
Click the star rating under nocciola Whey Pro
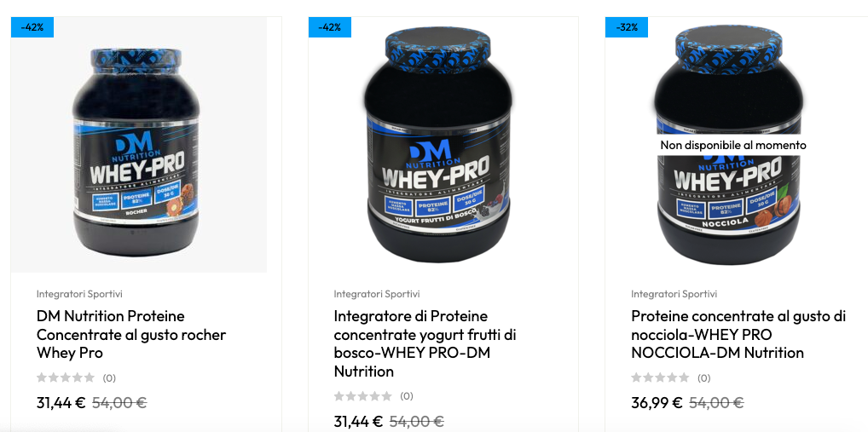click(x=661, y=377)
